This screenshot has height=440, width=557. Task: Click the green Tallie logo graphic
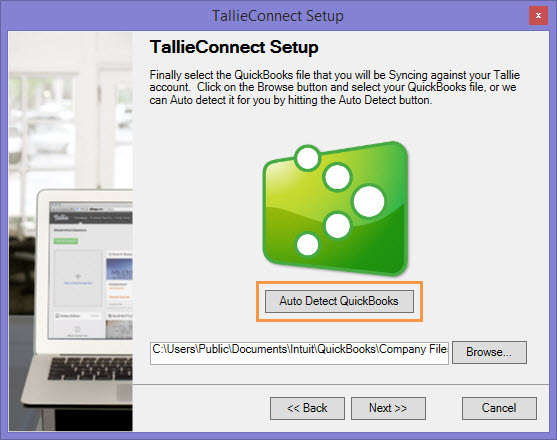click(335, 209)
